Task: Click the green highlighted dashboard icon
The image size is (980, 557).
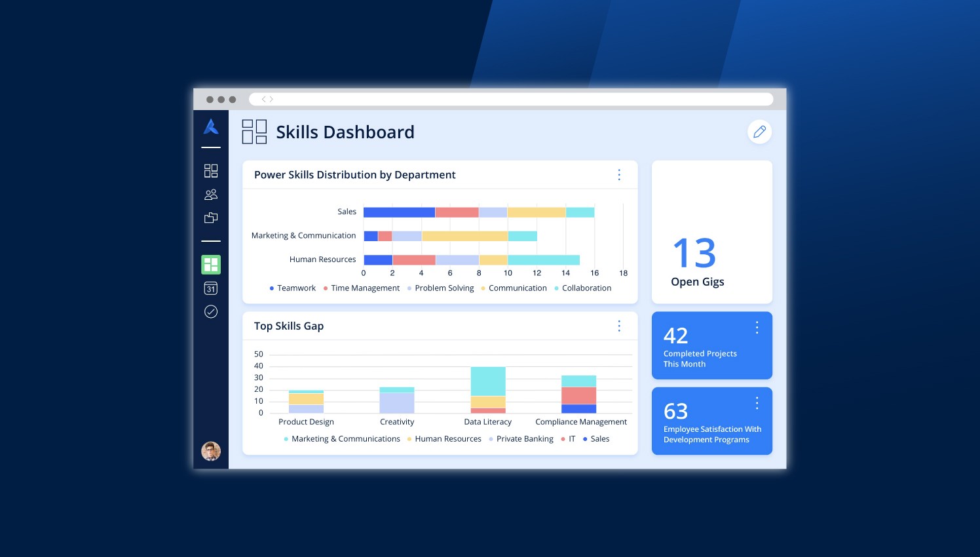Action: (211, 265)
